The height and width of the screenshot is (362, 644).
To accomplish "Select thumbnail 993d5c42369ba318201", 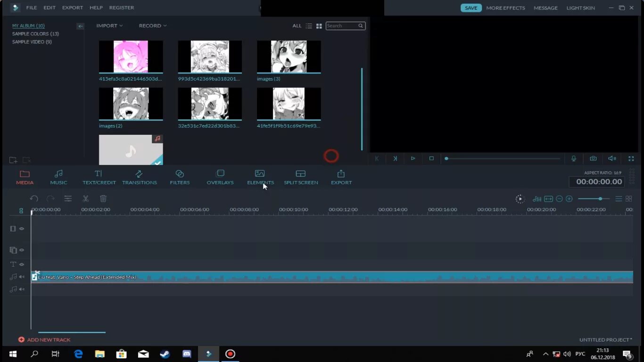I will [210, 57].
